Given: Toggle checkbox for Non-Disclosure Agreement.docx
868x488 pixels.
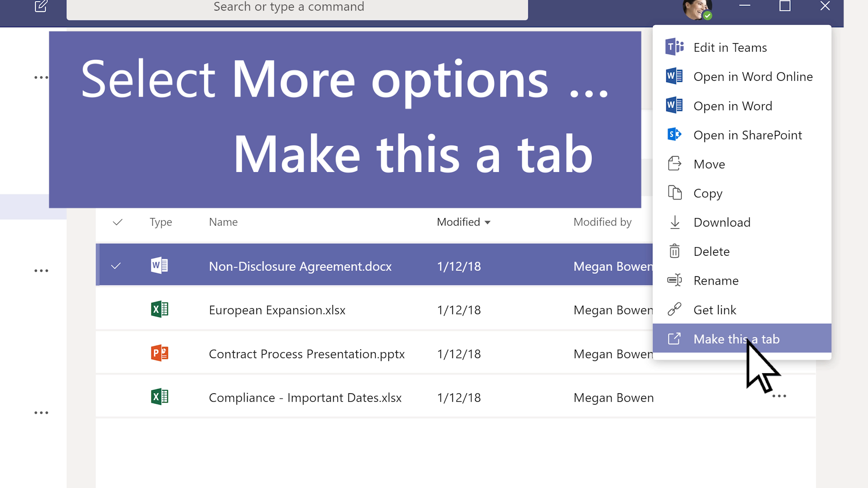Looking at the screenshot, I should [x=117, y=266].
